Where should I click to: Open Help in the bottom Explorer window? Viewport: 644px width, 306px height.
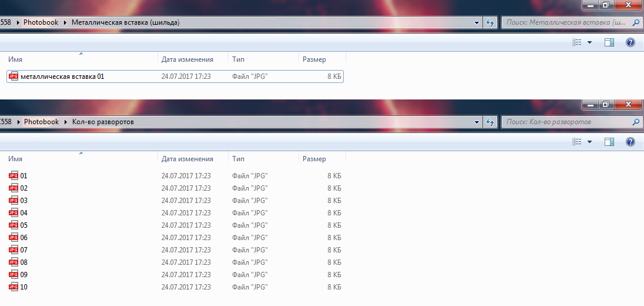point(630,142)
